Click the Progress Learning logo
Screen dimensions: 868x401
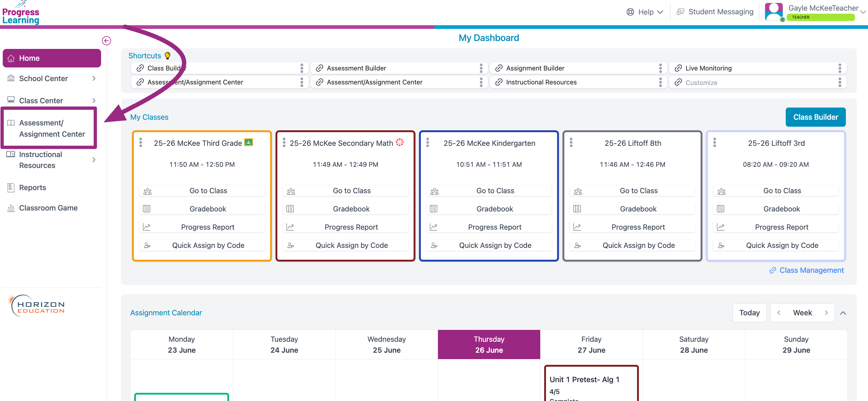pyautogui.click(x=21, y=13)
